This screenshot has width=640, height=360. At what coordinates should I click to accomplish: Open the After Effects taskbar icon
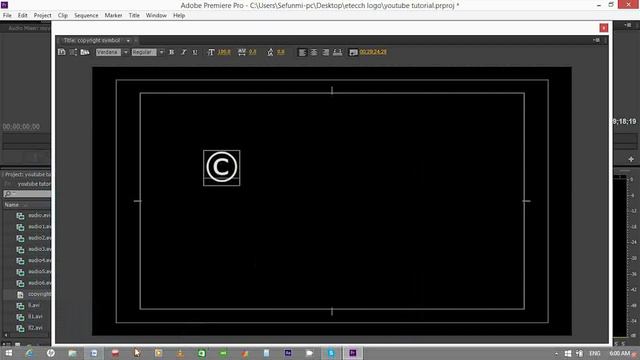click(288, 353)
